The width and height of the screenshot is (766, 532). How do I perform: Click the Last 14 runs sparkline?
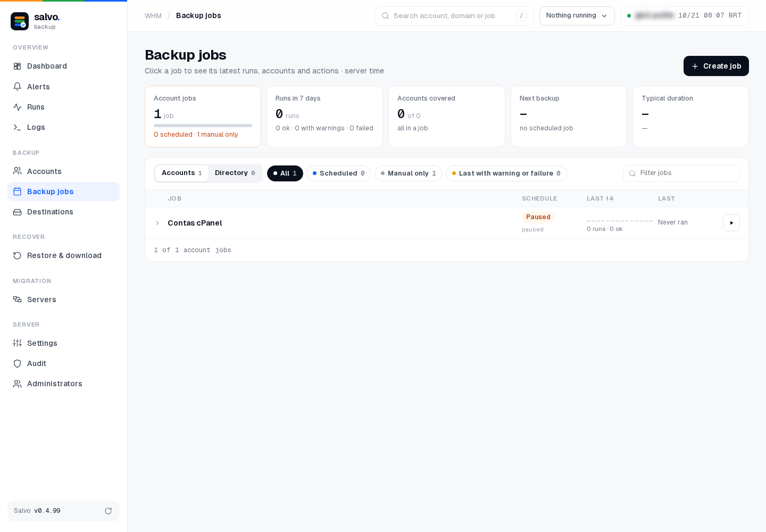(x=620, y=221)
